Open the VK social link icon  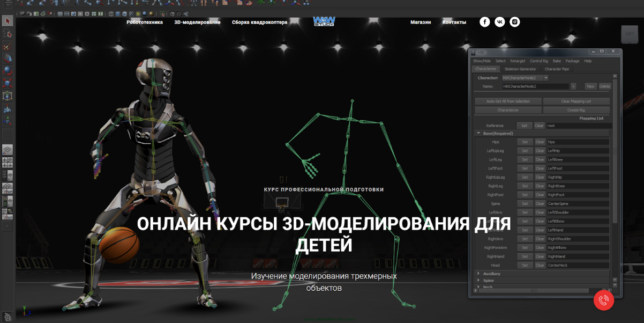500,22
